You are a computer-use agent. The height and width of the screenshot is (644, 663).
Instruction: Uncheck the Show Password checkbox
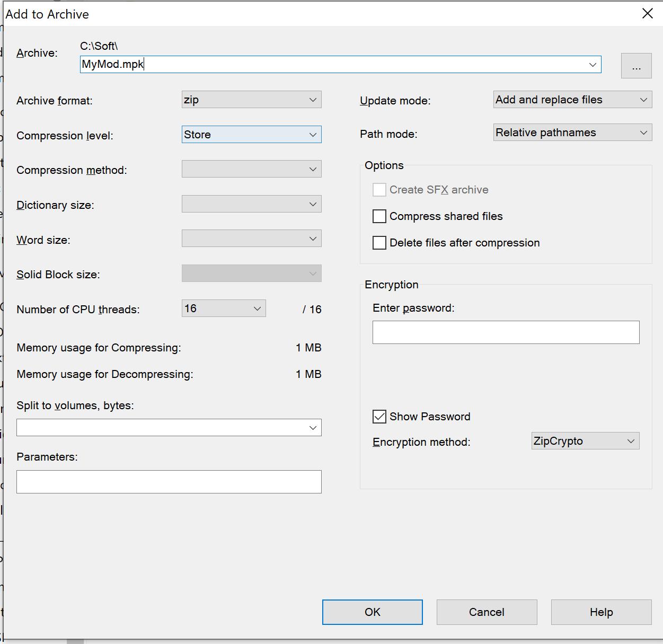tap(379, 417)
